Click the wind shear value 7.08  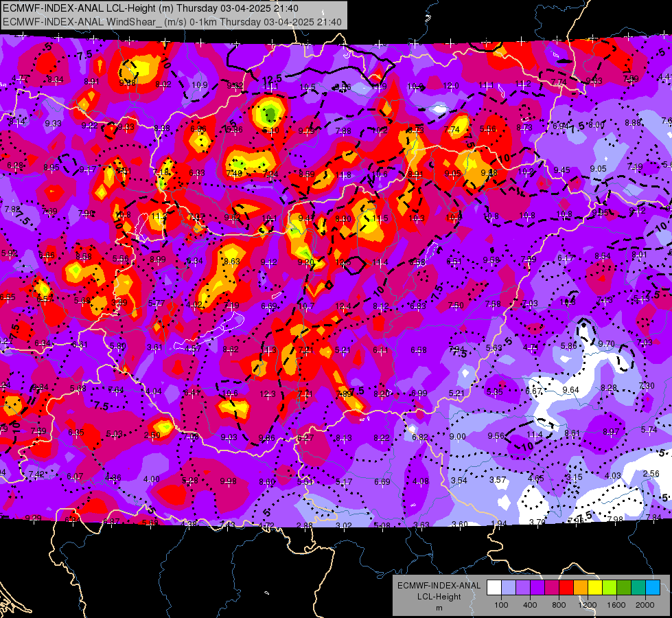(x=191, y=437)
